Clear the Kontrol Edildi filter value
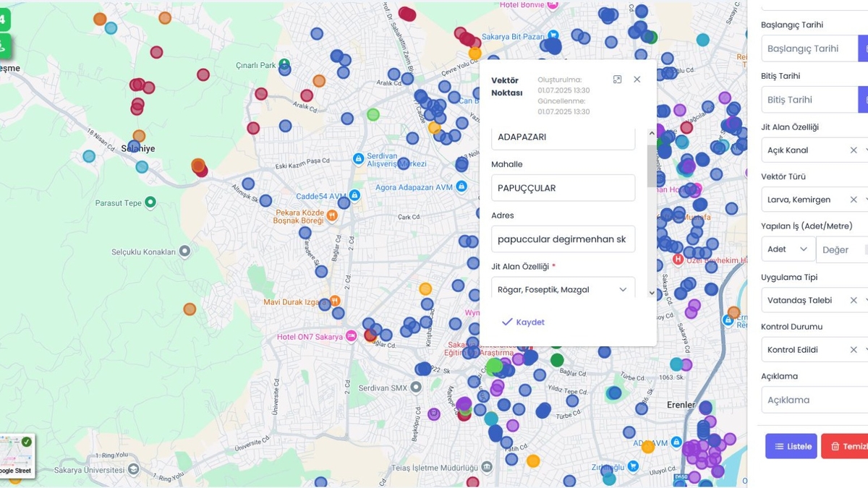The height and width of the screenshot is (488, 868). [x=854, y=350]
